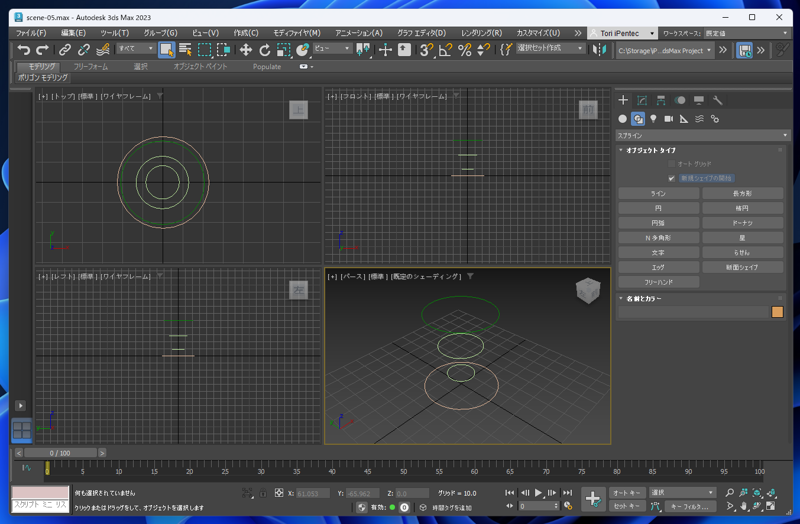Screen dimensions: 800x524
Task: Open the Select by Name list icon
Action: [x=185, y=49]
